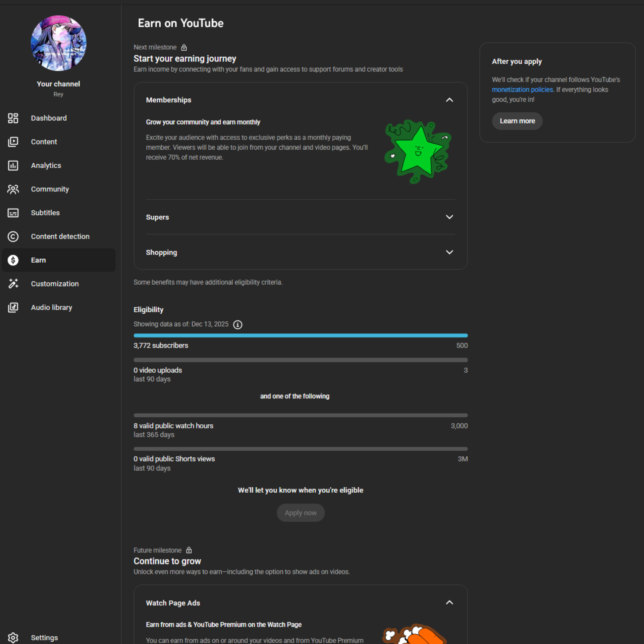Click the Dashboard grid icon
644x644 pixels.
(x=13, y=118)
